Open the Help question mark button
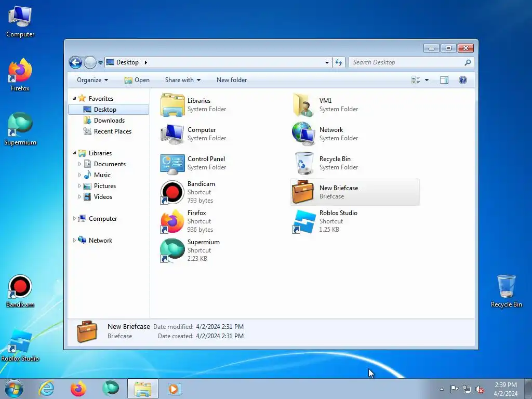532x399 pixels. [463, 80]
